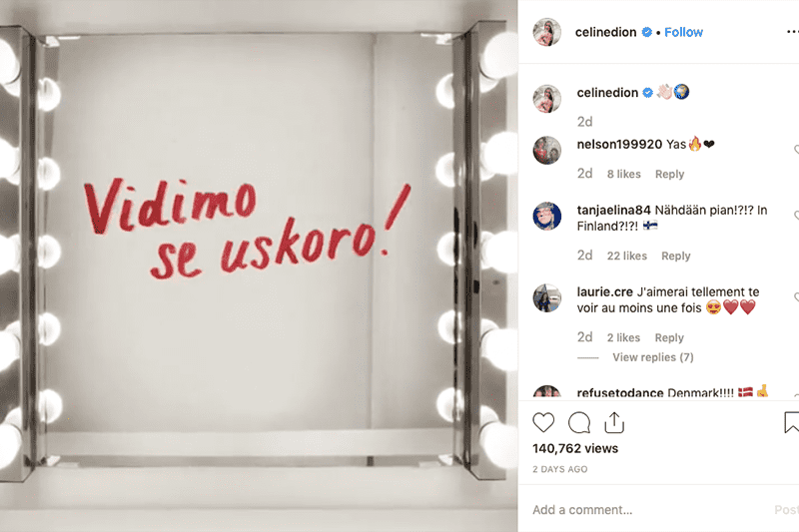This screenshot has width=799, height=532.
Task: Save the post with the bookmark icon
Action: pyautogui.click(x=791, y=422)
